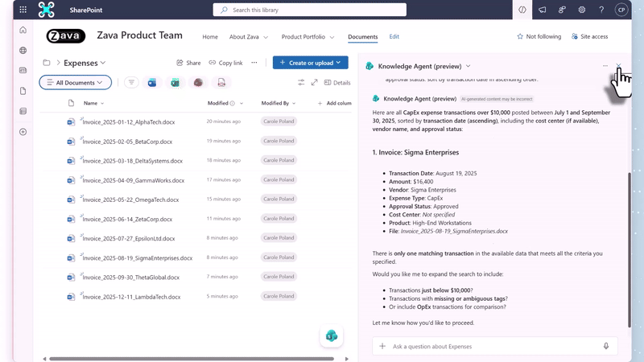Screen dimensions: 644x362
Task: Open the Details pane button
Action: pos(337,83)
